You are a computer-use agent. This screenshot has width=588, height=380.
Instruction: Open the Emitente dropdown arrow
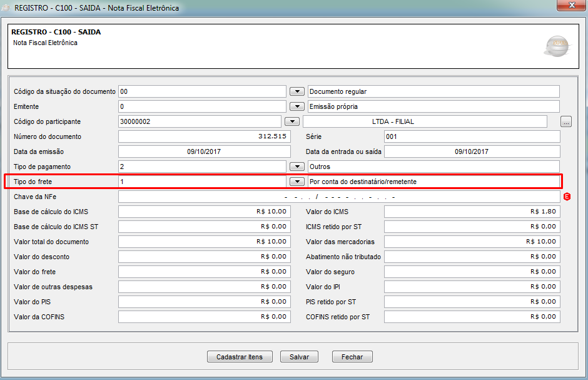298,107
